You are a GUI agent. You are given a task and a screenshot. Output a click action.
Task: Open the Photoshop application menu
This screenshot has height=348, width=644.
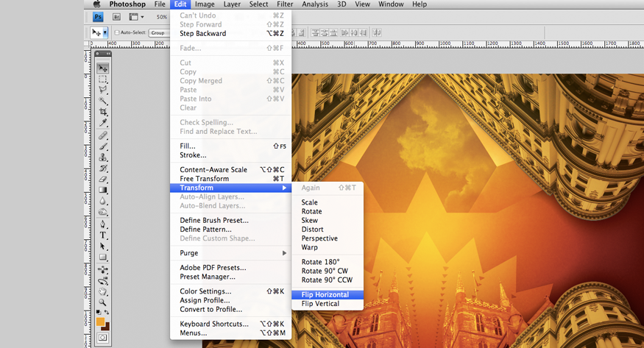click(x=127, y=4)
